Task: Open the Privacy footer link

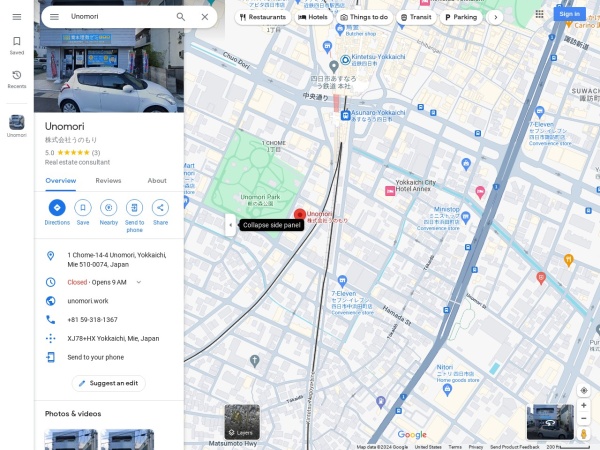Action: (476, 447)
